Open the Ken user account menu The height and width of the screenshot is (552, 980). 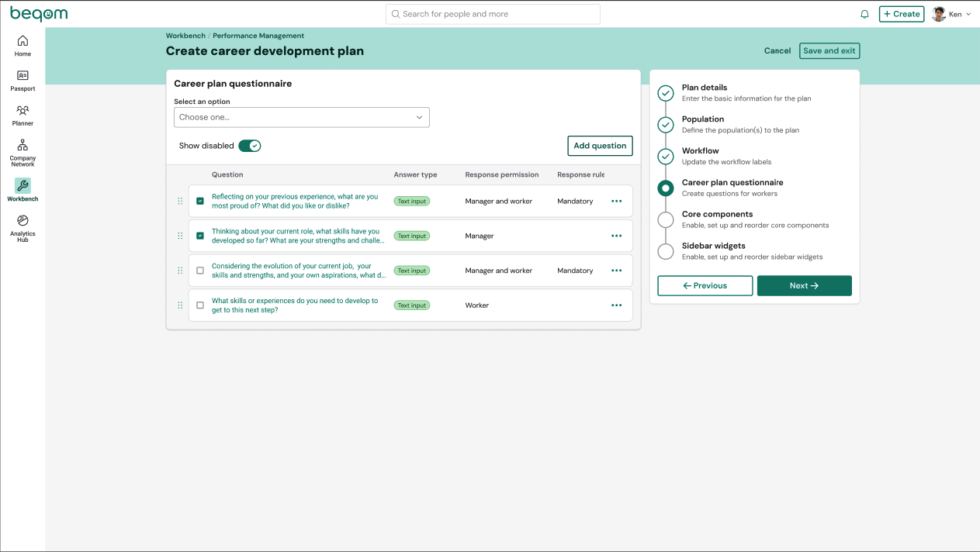tap(951, 14)
